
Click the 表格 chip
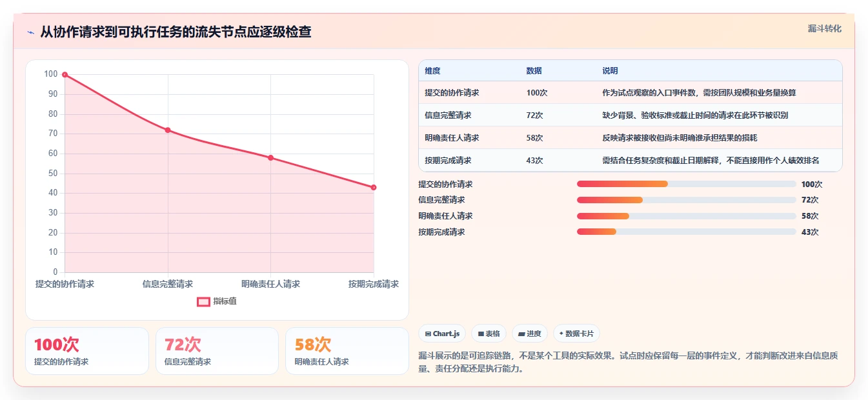(x=489, y=334)
